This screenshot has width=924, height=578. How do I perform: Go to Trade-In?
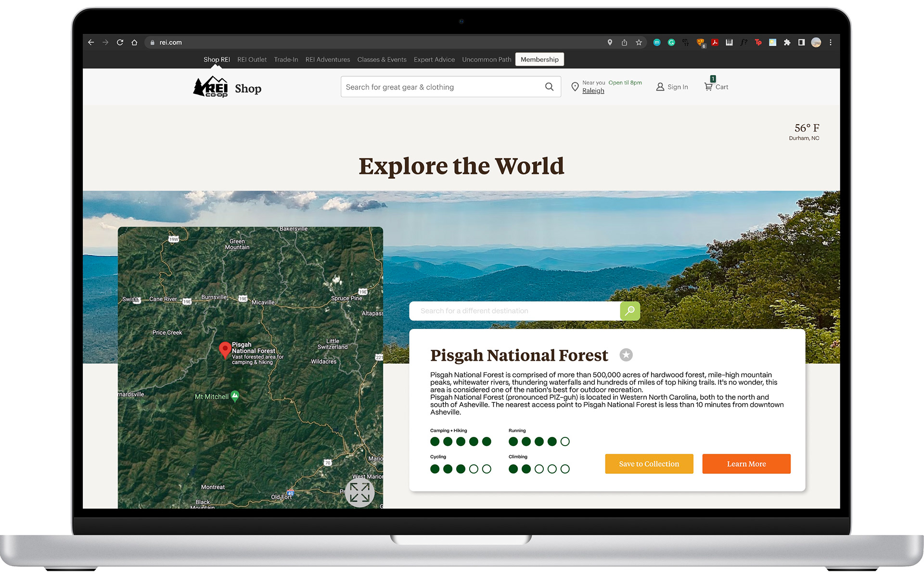[286, 60]
